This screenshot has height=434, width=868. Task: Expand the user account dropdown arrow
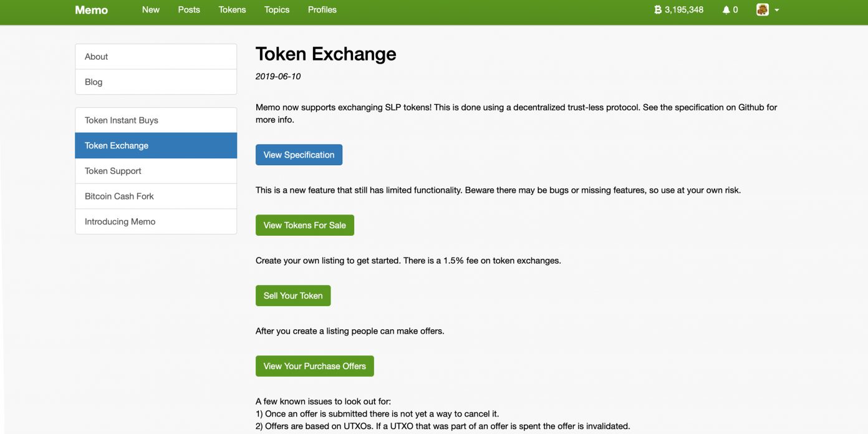(x=777, y=10)
